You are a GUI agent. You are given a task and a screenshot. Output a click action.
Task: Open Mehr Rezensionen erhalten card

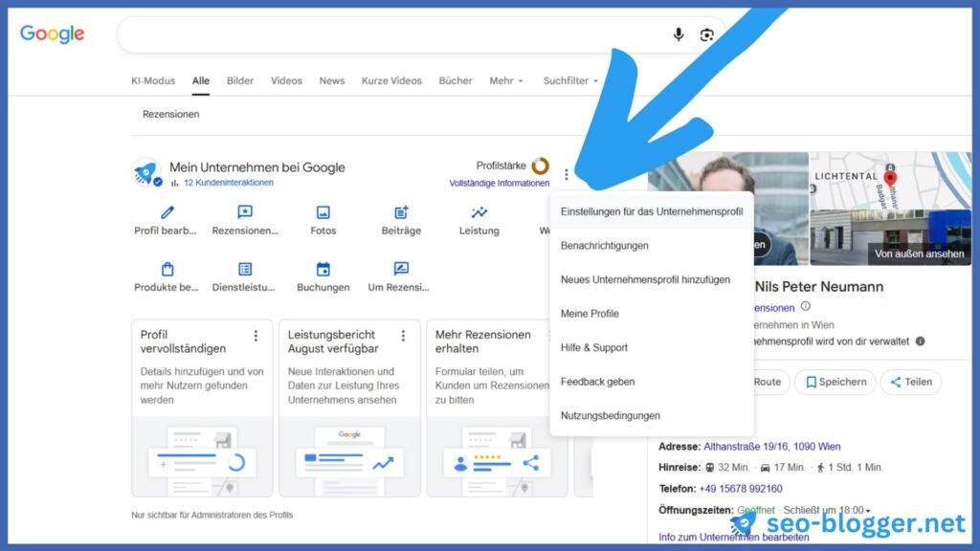click(x=497, y=408)
